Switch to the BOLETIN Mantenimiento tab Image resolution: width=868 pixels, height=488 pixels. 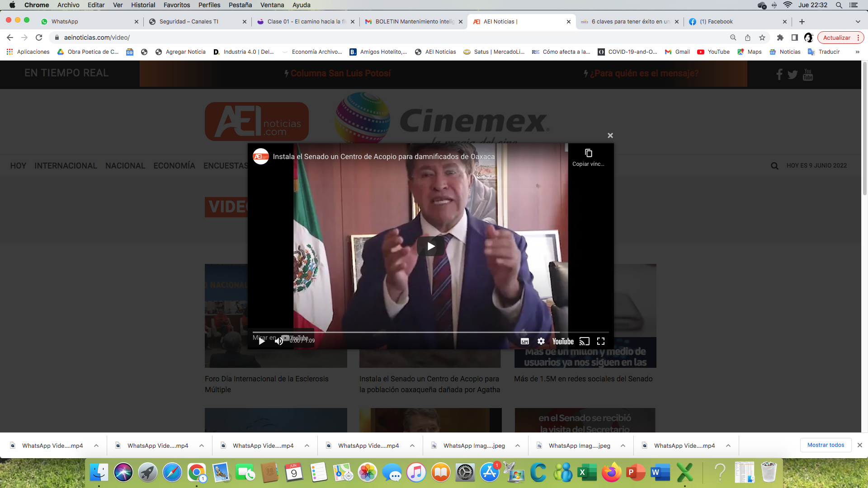click(x=414, y=22)
